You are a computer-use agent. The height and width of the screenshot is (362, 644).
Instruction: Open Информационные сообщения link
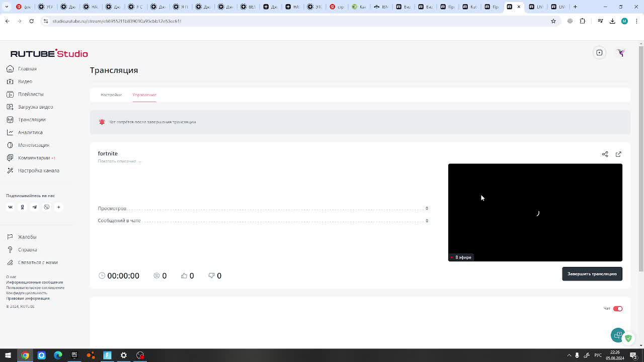click(35, 283)
